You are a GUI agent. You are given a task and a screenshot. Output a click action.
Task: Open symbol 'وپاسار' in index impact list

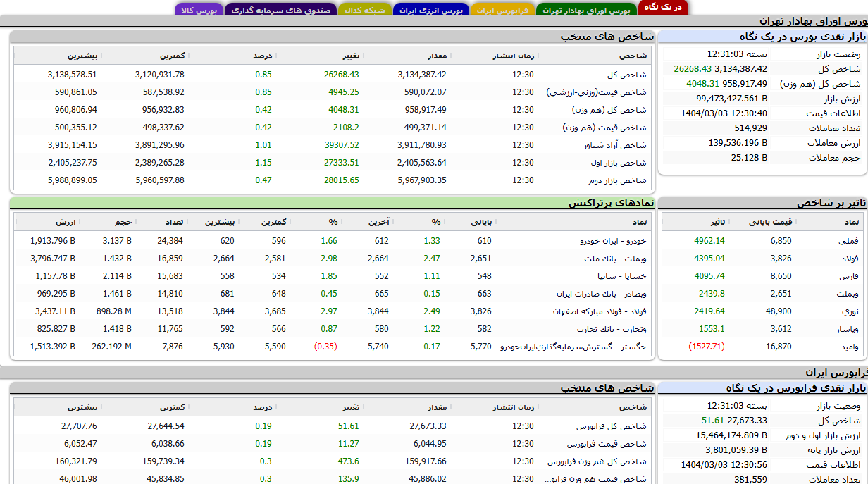848,329
